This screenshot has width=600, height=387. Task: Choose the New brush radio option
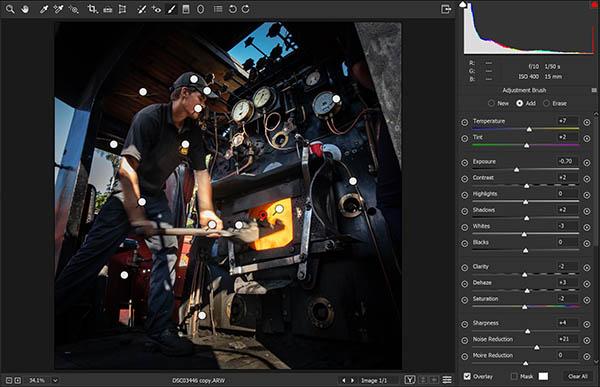pos(491,103)
